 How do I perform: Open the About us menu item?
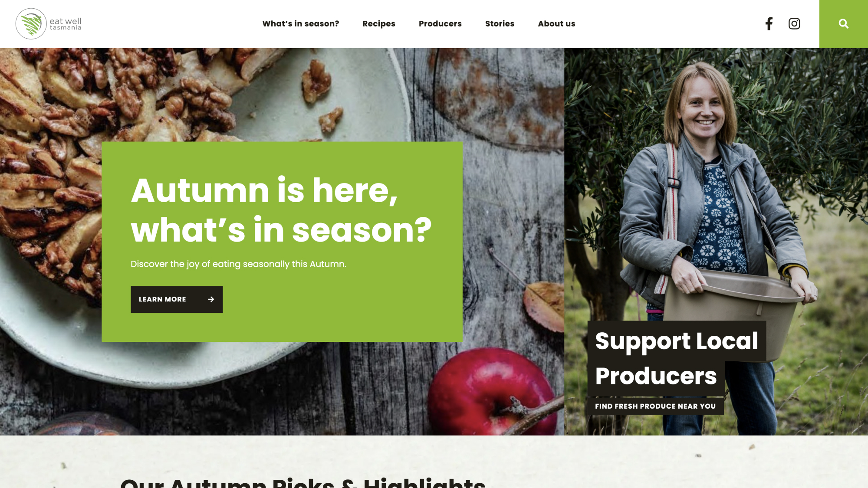(556, 24)
